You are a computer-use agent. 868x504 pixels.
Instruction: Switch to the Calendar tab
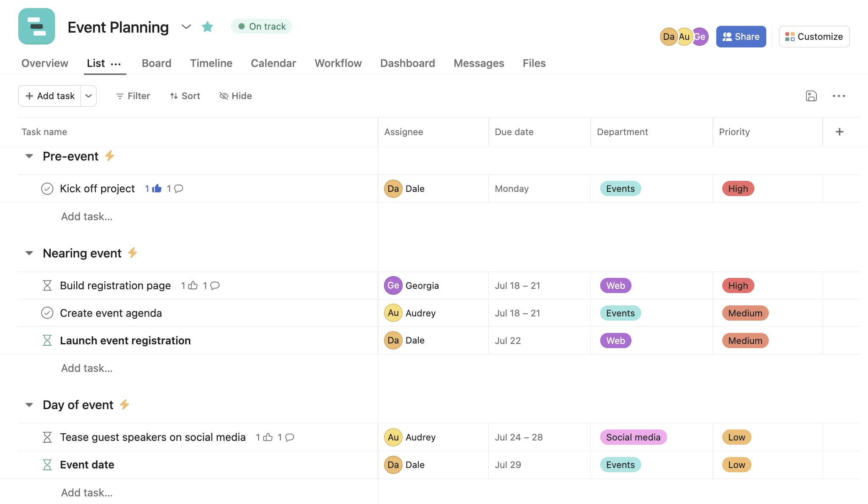coord(273,62)
